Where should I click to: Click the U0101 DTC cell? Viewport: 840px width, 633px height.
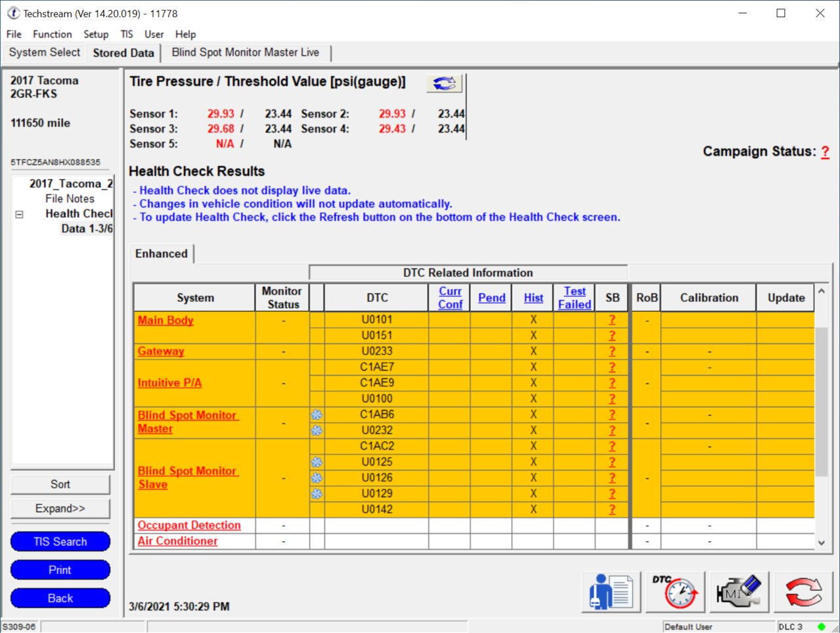coord(377,320)
